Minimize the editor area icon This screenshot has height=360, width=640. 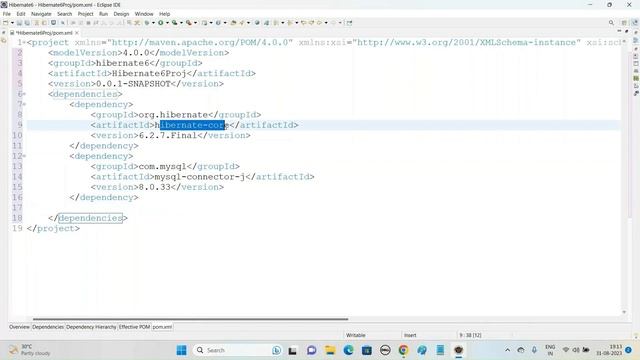(x=619, y=31)
